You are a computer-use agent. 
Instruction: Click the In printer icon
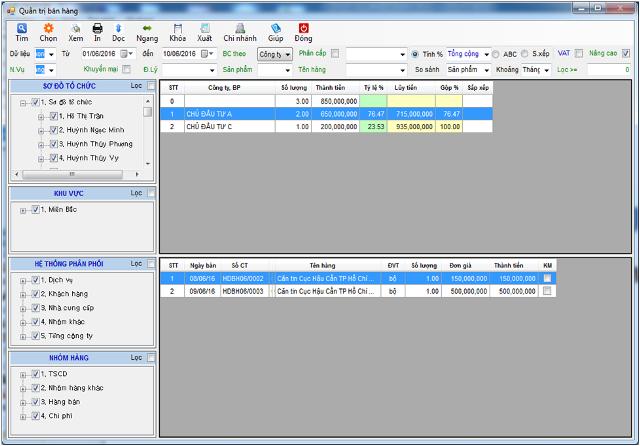pos(98,28)
